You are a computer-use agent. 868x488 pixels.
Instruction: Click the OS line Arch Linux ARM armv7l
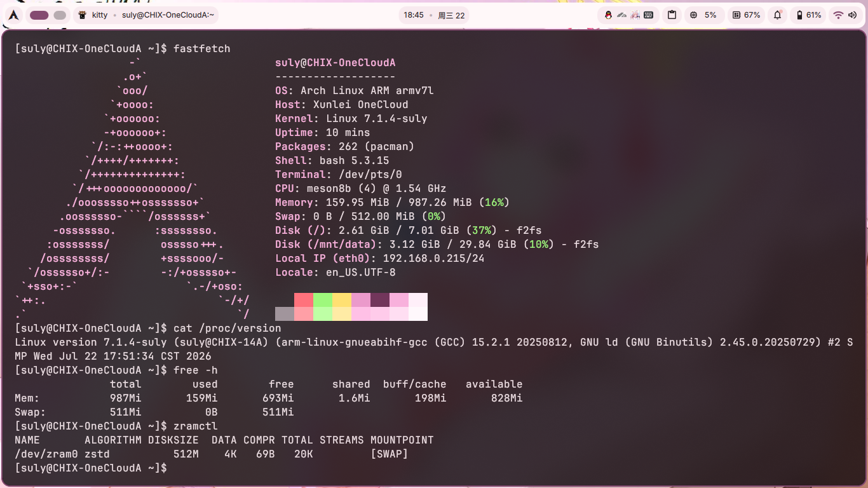pyautogui.click(x=355, y=91)
